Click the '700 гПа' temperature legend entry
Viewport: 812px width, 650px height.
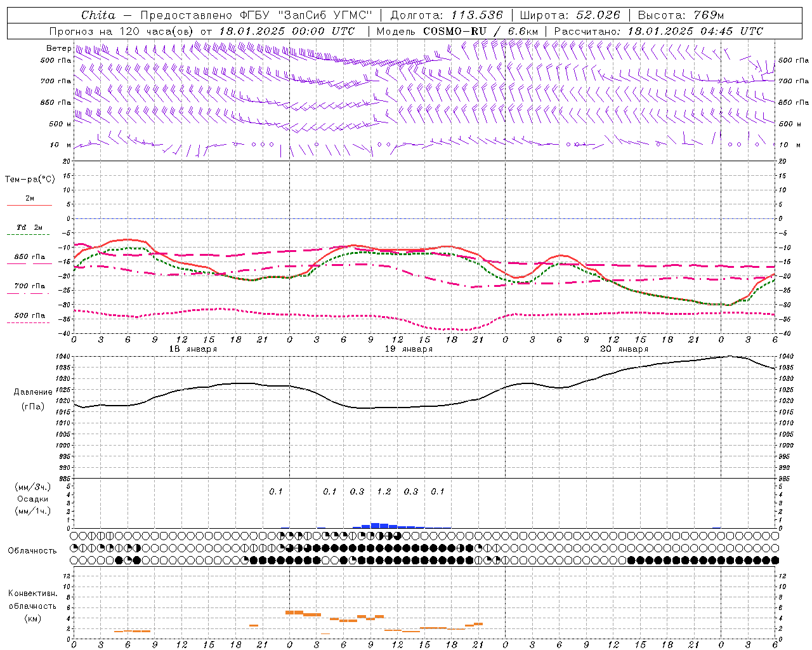coord(30,286)
